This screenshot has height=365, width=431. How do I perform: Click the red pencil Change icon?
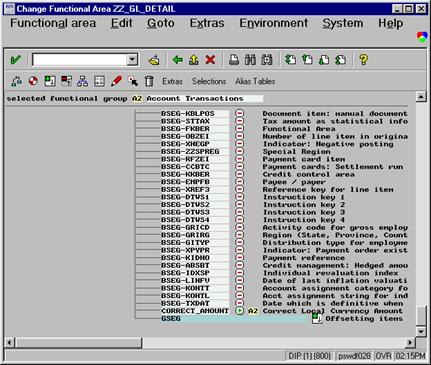(x=116, y=81)
